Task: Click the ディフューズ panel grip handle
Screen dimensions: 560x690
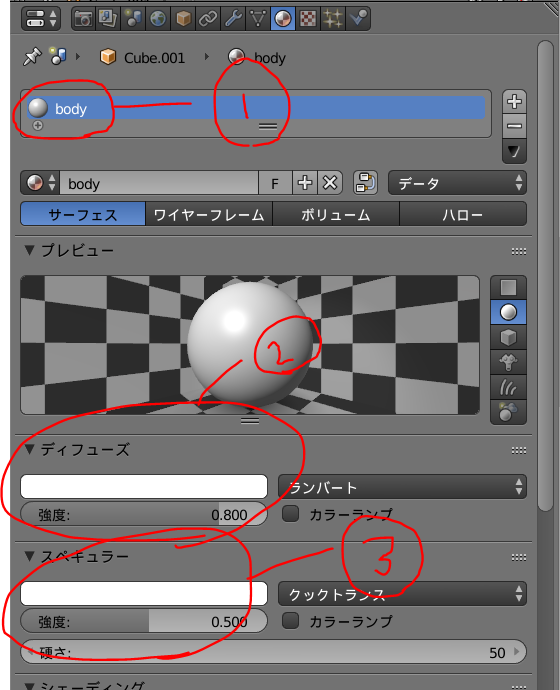Action: point(519,450)
